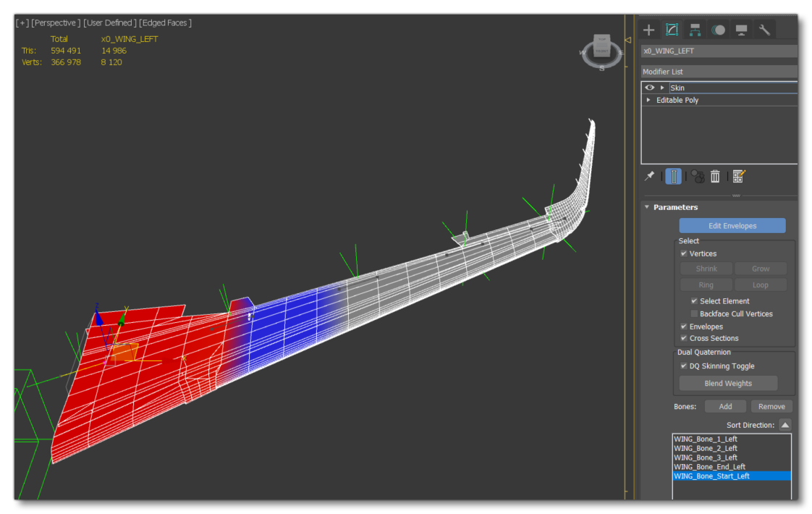Enable Backface Cull Vertices checkbox
This screenshot has height=514, width=812.
[694, 314]
